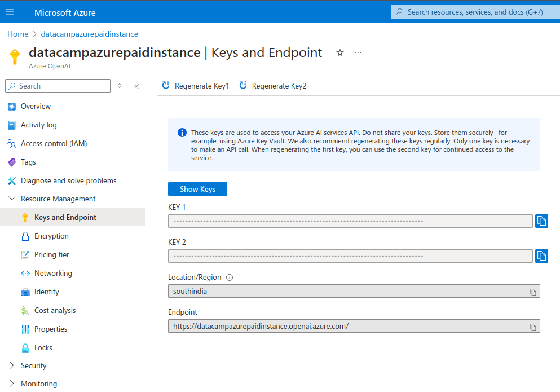Click the Resource Management heading

click(x=58, y=199)
